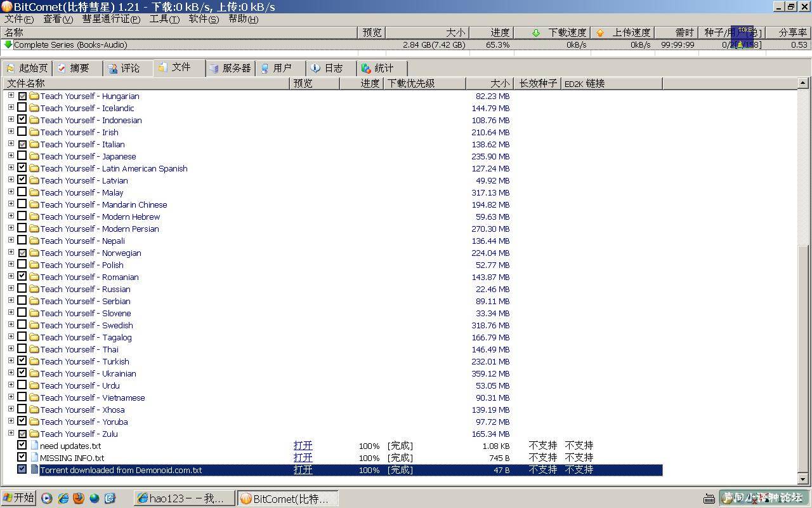
Task: Expand the Teach Yourself - Norwegian folder
Action: click(11, 253)
